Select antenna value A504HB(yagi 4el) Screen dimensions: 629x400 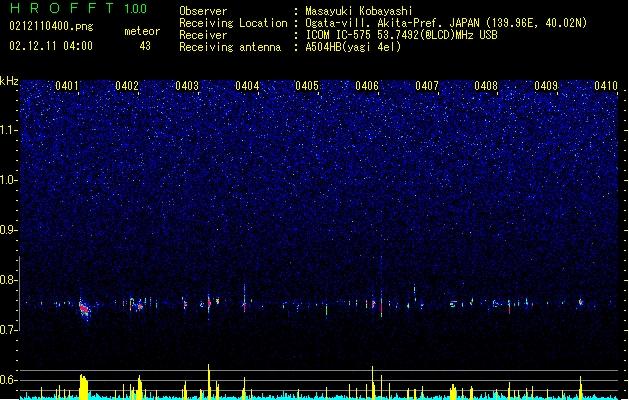(x=353, y=47)
